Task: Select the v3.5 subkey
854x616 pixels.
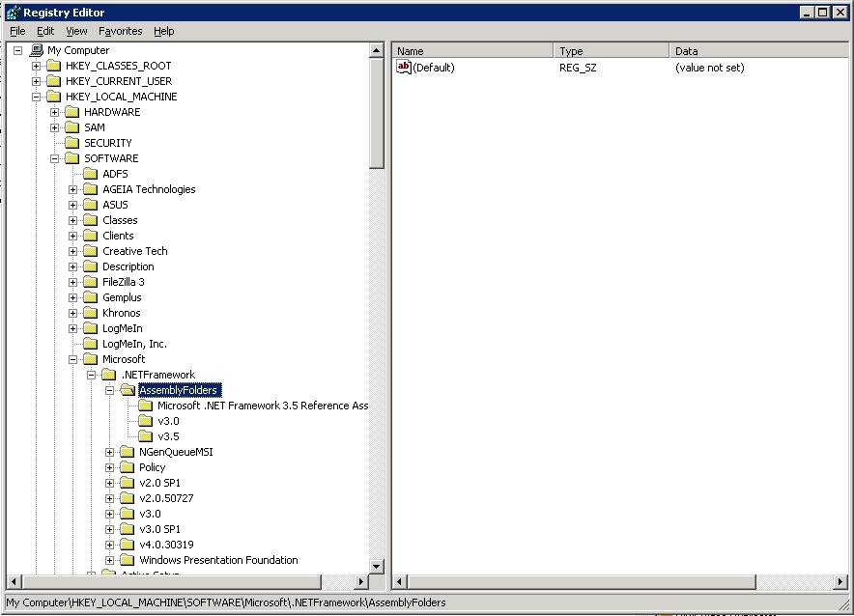Action: (168, 436)
